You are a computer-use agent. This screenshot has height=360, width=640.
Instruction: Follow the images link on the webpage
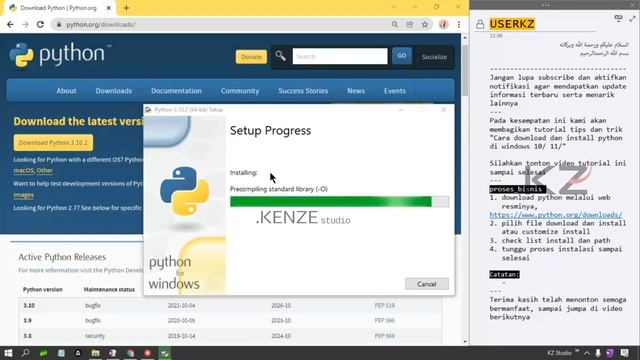pyautogui.click(x=23, y=195)
